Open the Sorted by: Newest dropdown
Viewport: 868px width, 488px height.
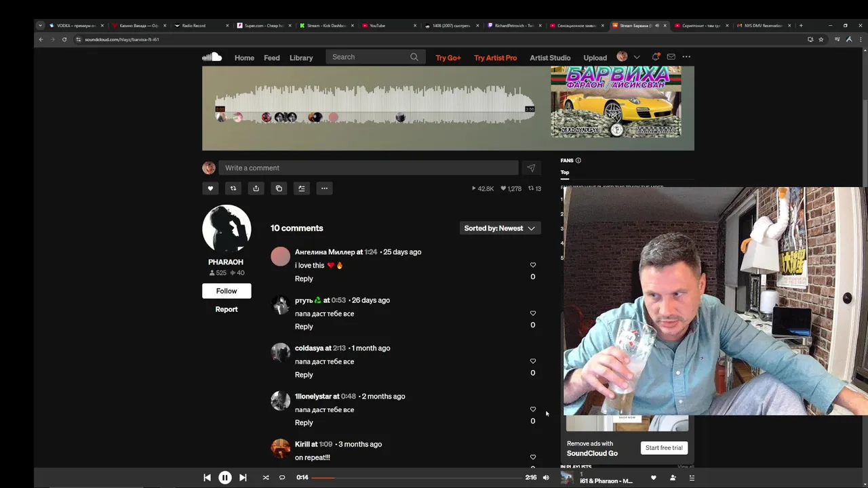coord(500,228)
